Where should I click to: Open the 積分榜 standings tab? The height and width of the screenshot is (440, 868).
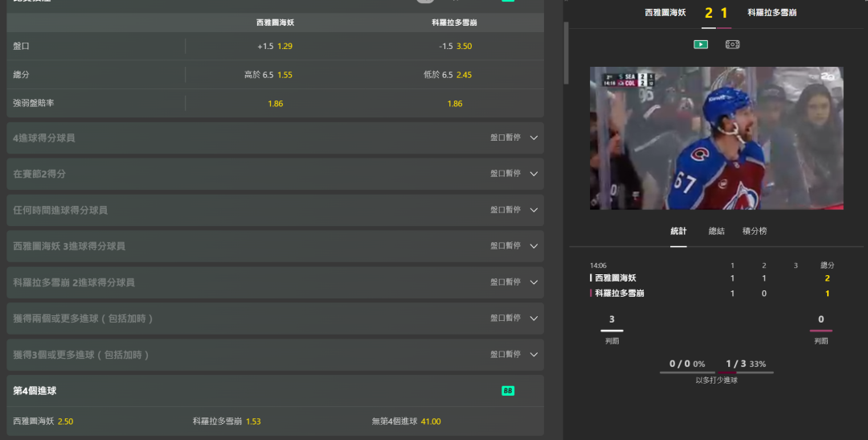(x=755, y=231)
